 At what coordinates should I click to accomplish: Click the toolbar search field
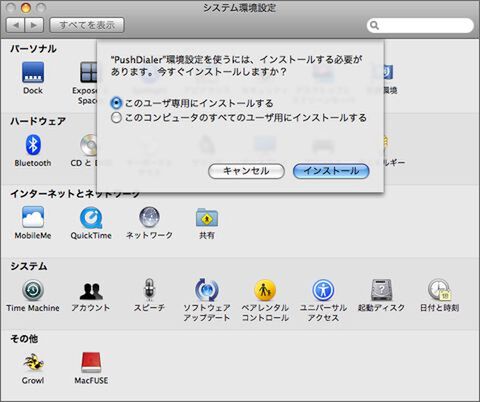[420, 25]
